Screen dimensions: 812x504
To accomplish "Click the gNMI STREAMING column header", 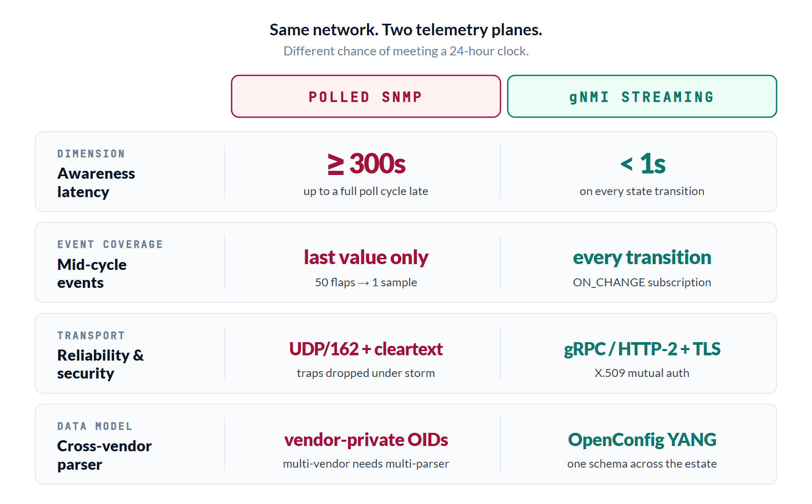I will pos(642,96).
